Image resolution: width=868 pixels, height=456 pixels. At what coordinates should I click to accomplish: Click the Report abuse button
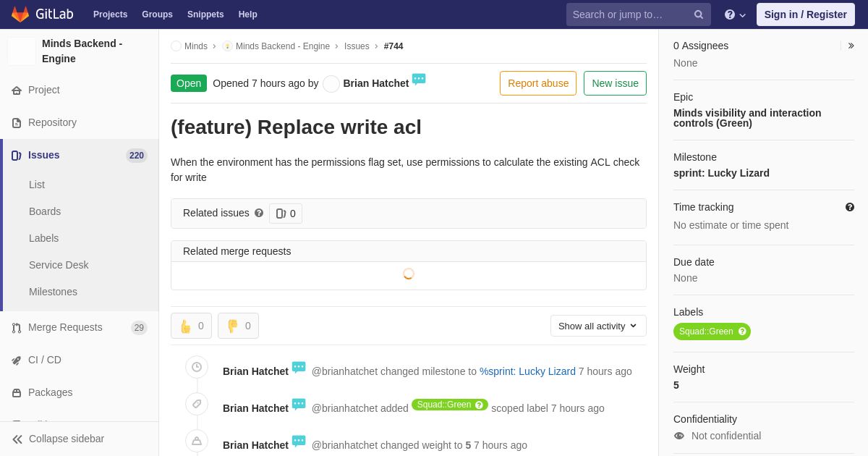pyautogui.click(x=538, y=83)
